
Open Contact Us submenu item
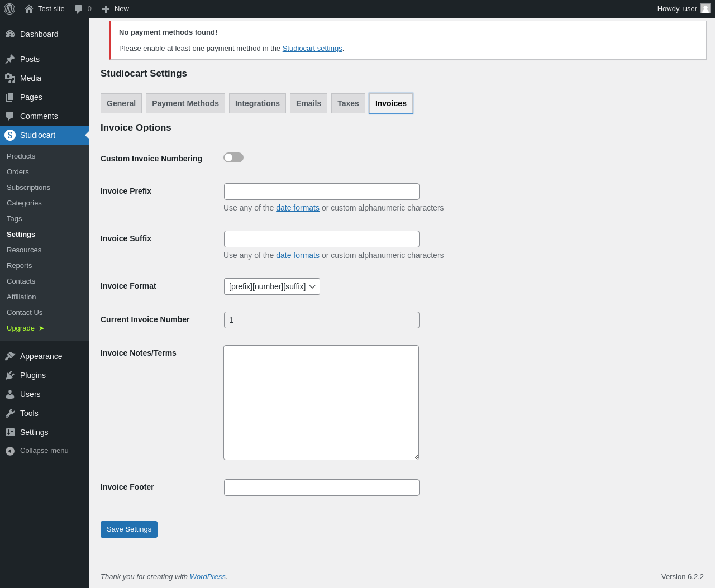tap(45, 313)
